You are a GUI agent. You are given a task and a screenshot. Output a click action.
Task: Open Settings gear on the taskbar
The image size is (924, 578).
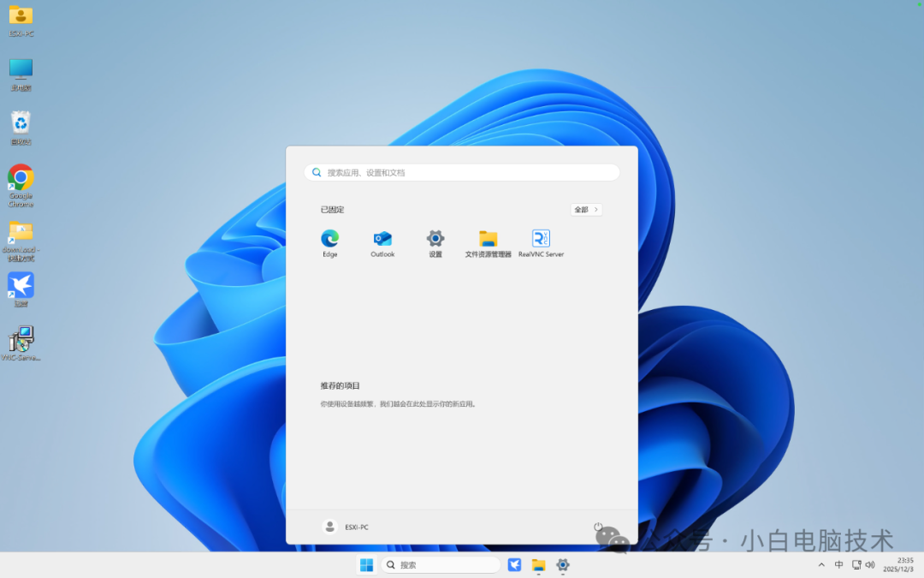pyautogui.click(x=563, y=565)
